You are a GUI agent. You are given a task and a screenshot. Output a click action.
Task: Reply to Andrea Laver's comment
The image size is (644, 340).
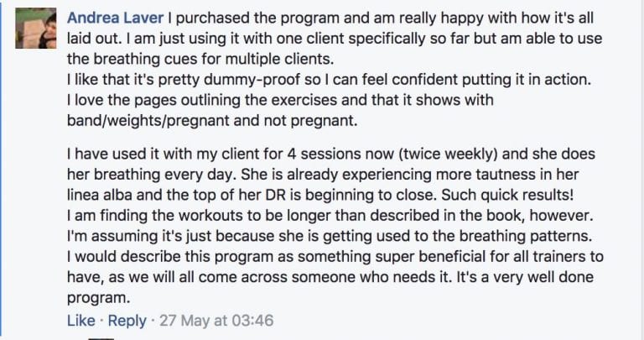click(x=127, y=321)
